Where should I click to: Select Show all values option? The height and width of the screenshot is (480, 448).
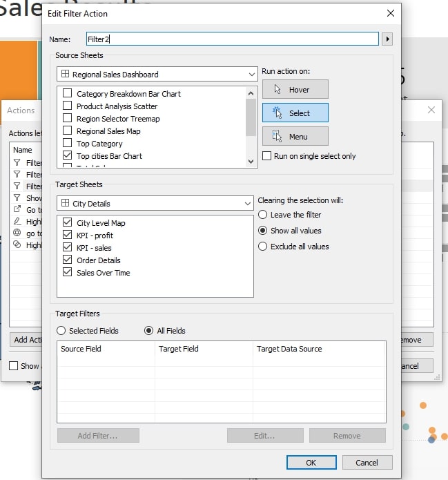pos(262,231)
